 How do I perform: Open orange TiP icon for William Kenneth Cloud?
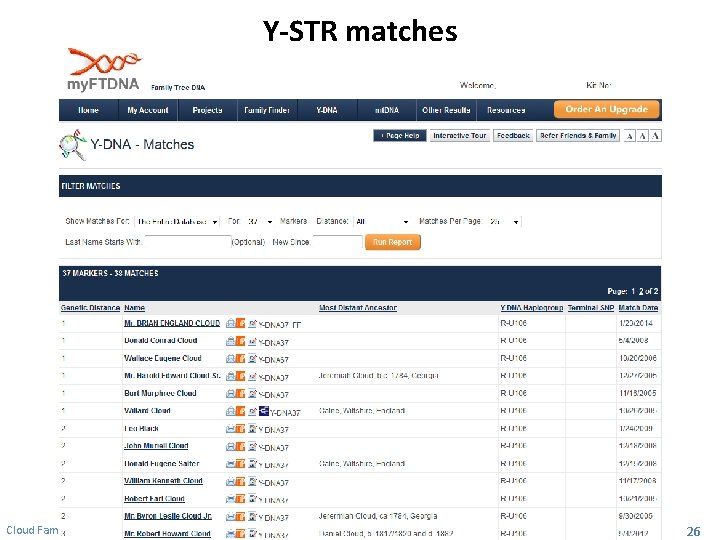point(240,481)
